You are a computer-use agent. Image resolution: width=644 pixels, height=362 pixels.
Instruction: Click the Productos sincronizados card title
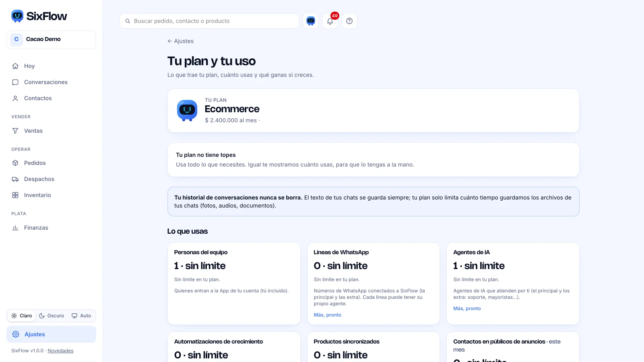click(347, 341)
